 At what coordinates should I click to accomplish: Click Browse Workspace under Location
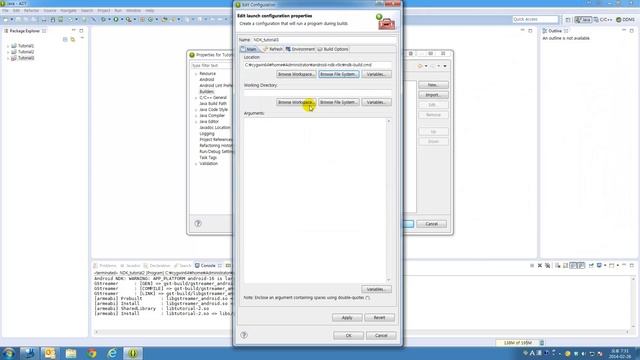click(x=296, y=74)
